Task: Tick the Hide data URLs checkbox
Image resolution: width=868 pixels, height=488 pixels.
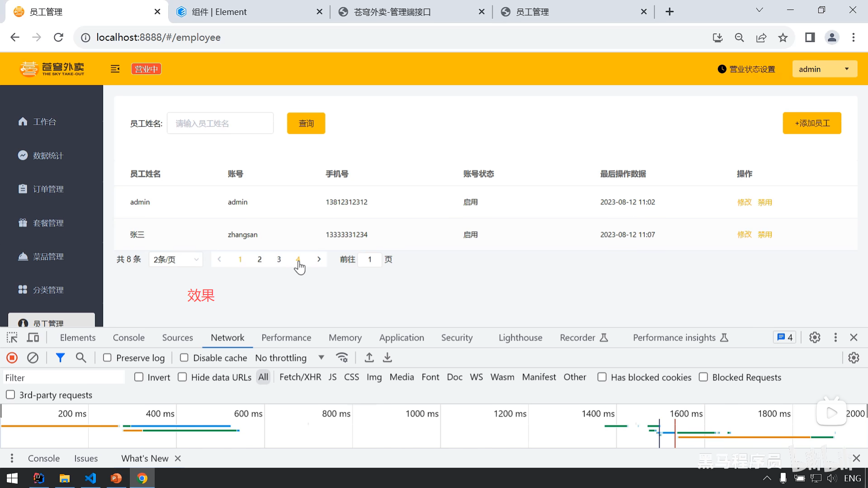Action: (x=182, y=377)
